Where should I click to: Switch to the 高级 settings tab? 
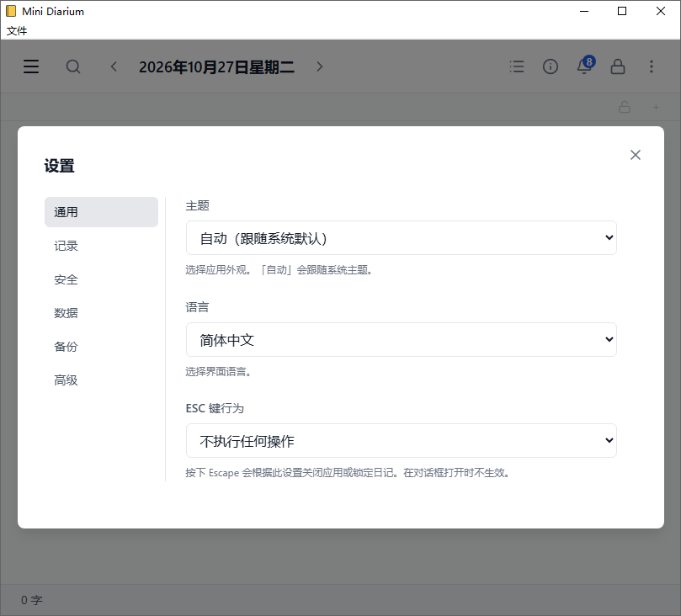click(101, 380)
